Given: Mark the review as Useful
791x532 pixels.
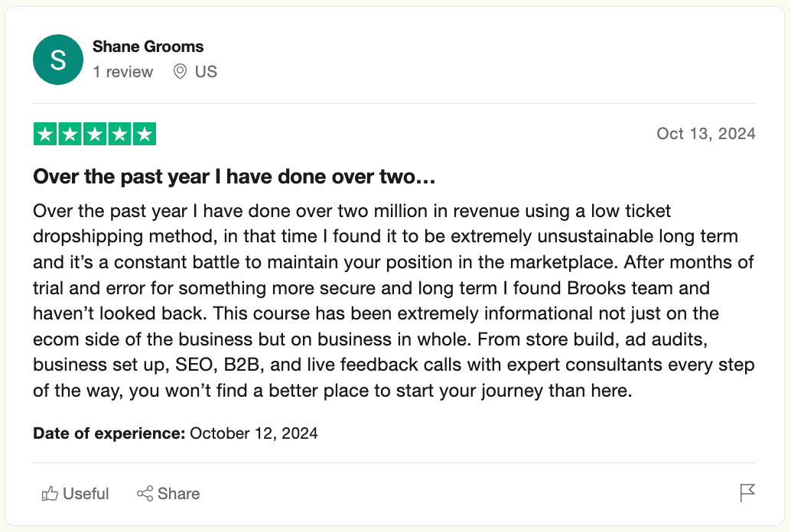Looking at the screenshot, I should pos(85,494).
